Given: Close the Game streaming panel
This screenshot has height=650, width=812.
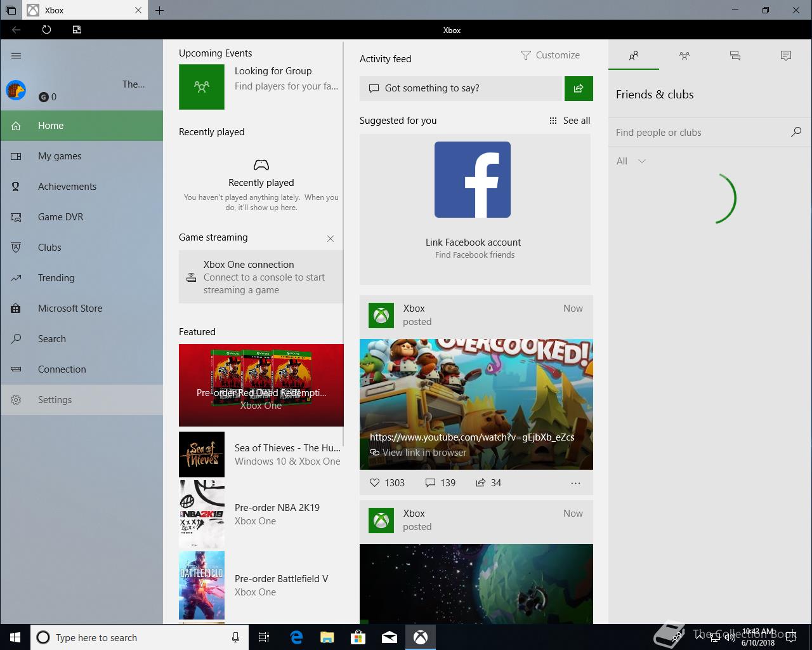Looking at the screenshot, I should [x=331, y=239].
